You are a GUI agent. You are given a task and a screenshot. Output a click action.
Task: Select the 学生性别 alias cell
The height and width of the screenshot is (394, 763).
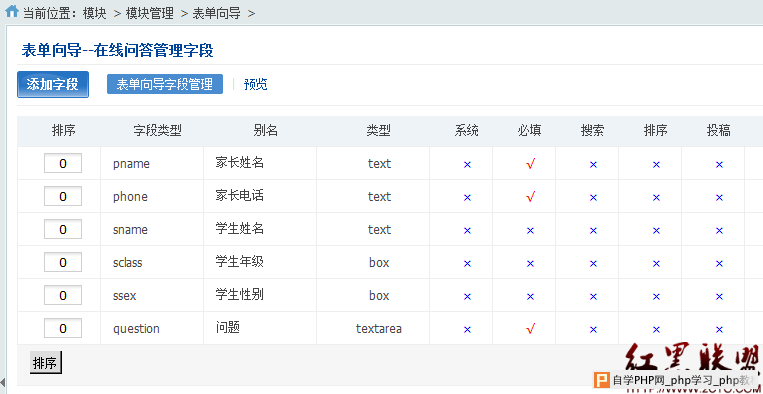239,295
